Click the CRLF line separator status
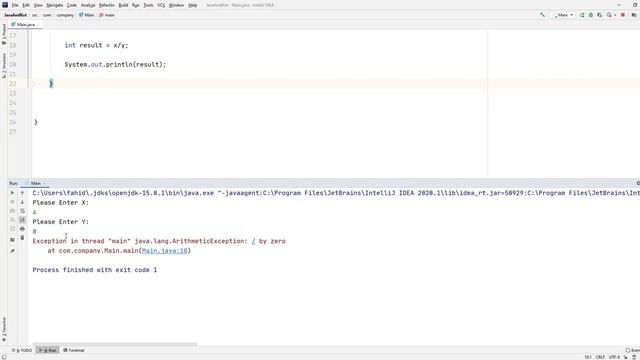 click(600, 357)
